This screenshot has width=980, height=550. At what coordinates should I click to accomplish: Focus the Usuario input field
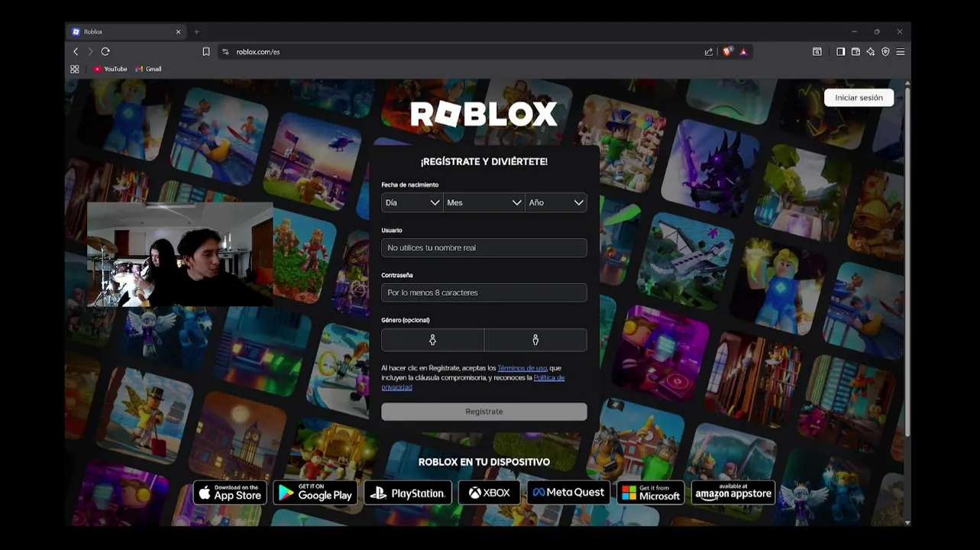484,247
